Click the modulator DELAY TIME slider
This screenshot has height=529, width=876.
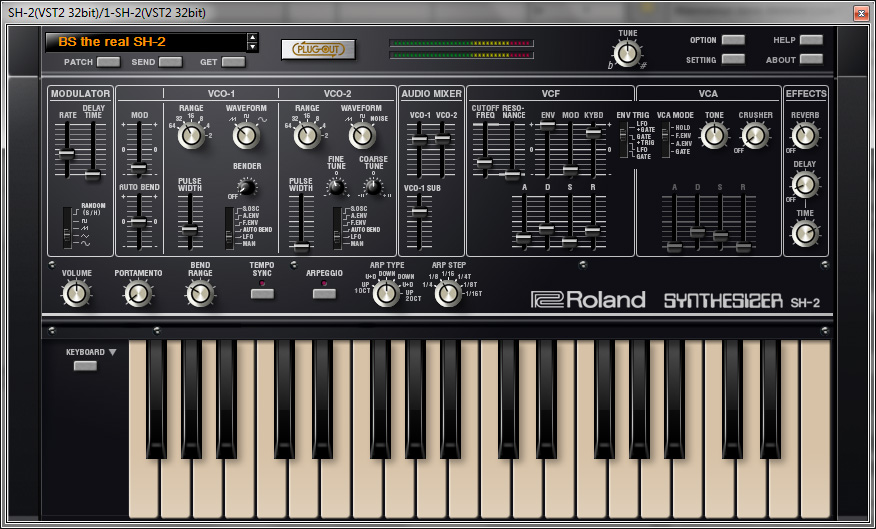coord(93,175)
